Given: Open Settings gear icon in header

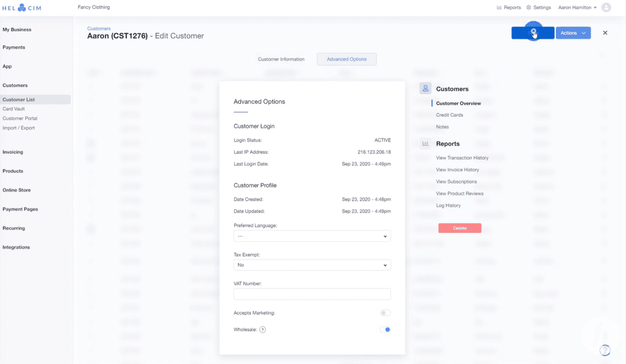Looking at the screenshot, I should pyautogui.click(x=529, y=8).
